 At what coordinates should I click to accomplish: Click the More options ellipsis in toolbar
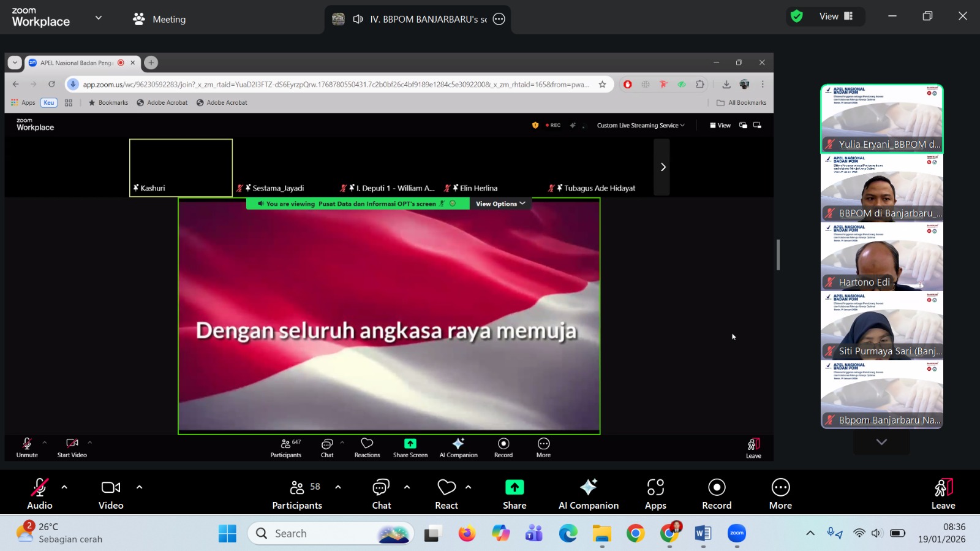(780, 493)
